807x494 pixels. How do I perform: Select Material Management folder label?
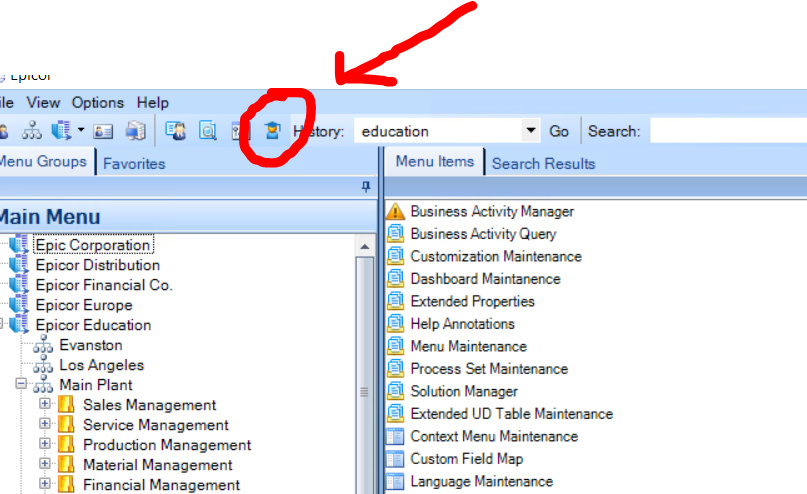pyautogui.click(x=157, y=465)
